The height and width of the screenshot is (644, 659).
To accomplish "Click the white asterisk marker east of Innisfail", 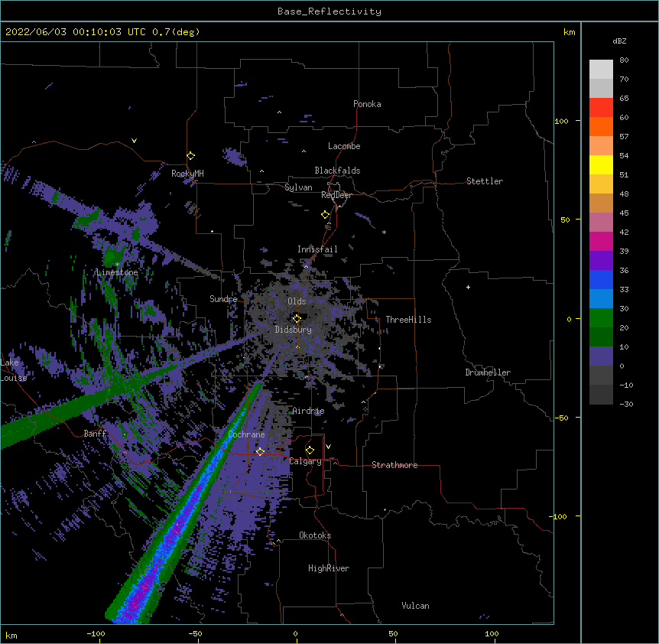I will tap(384, 232).
